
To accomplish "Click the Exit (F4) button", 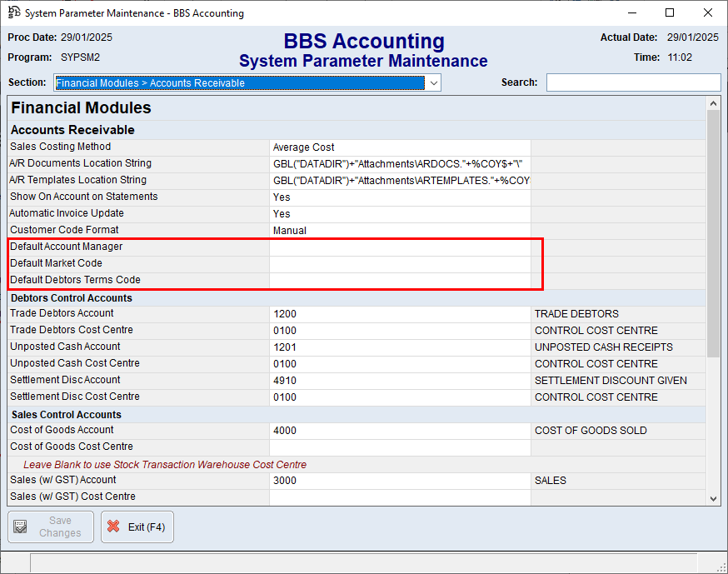I will click(137, 527).
